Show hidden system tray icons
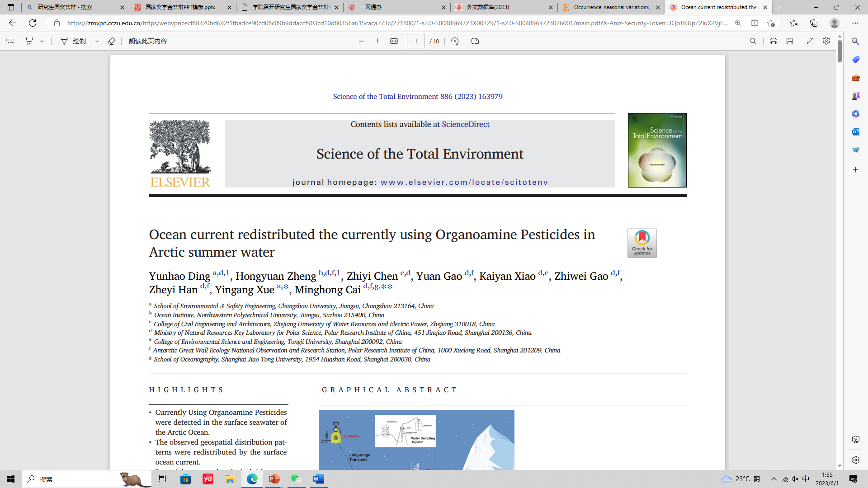 (774, 479)
